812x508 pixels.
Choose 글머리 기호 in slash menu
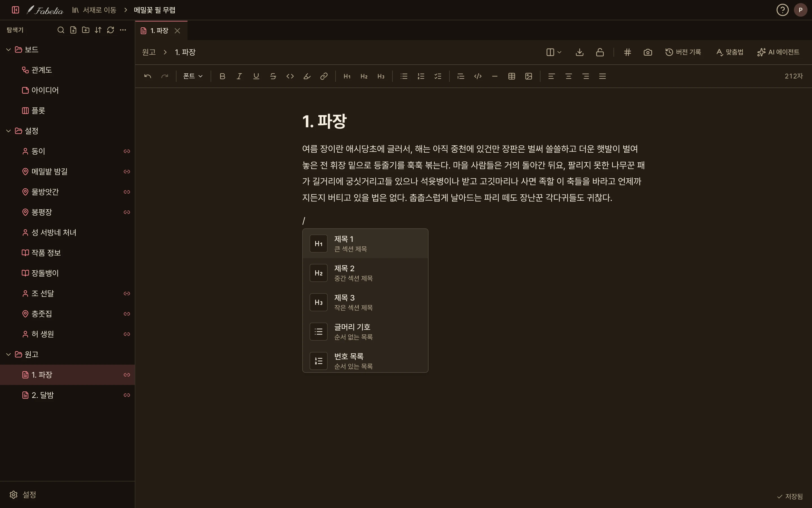(365, 332)
